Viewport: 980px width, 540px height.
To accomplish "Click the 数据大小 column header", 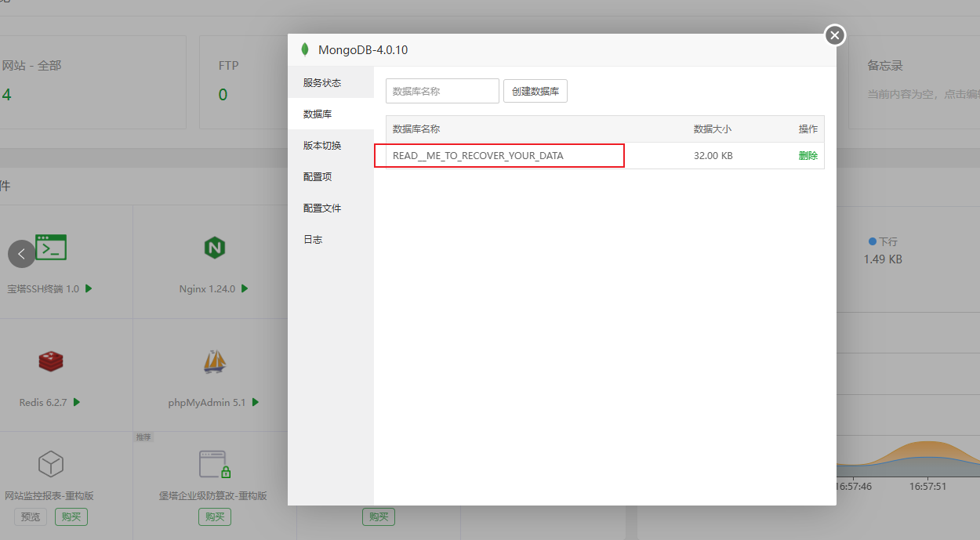I will pyautogui.click(x=713, y=129).
